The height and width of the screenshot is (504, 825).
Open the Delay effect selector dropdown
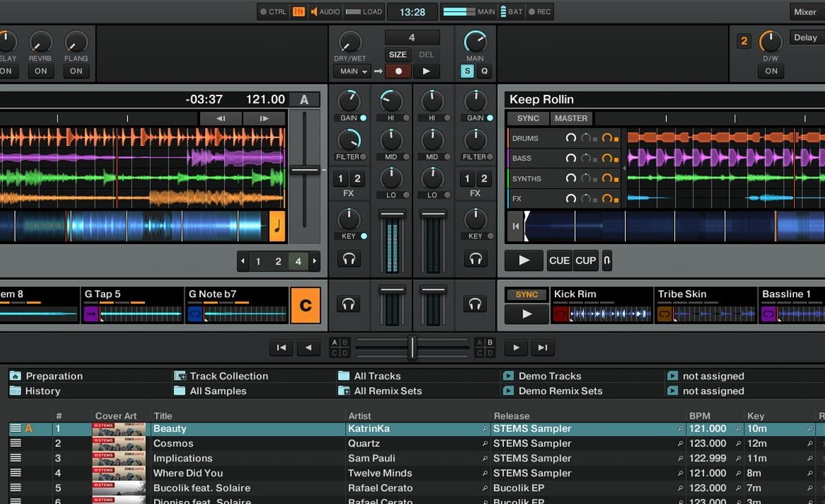[806, 38]
